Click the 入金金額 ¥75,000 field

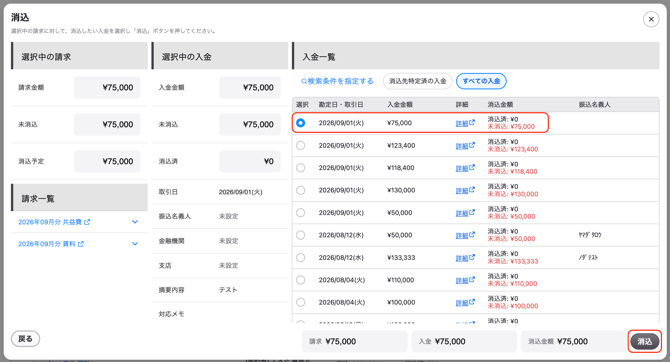(x=250, y=88)
